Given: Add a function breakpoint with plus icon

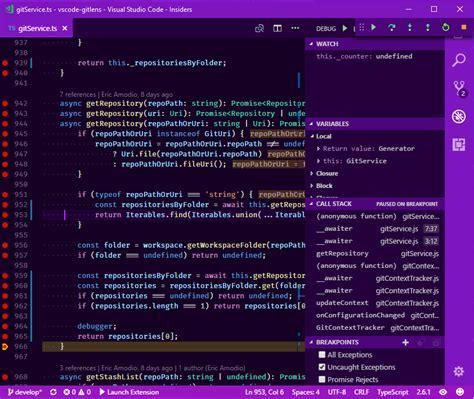Looking at the screenshot, I should click(405, 342).
